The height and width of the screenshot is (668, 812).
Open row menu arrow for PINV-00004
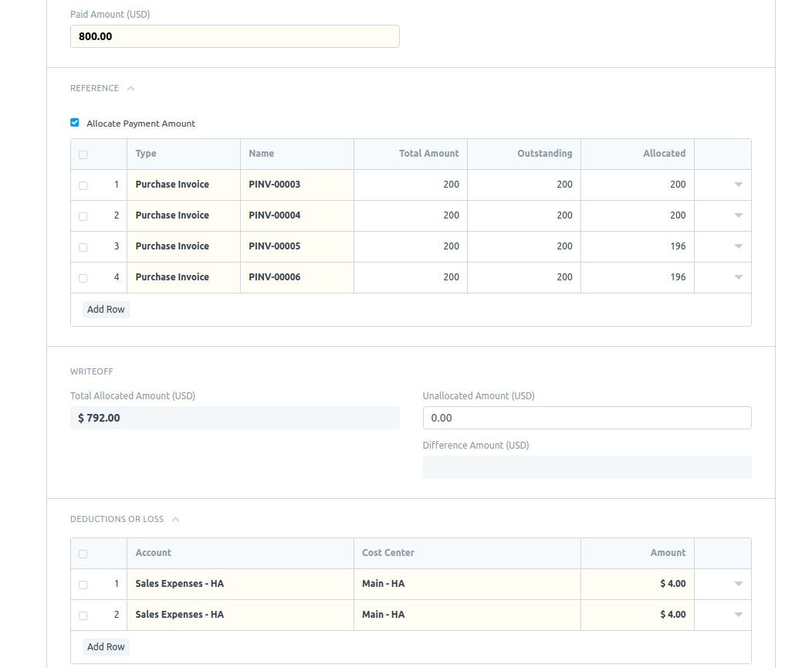739,215
